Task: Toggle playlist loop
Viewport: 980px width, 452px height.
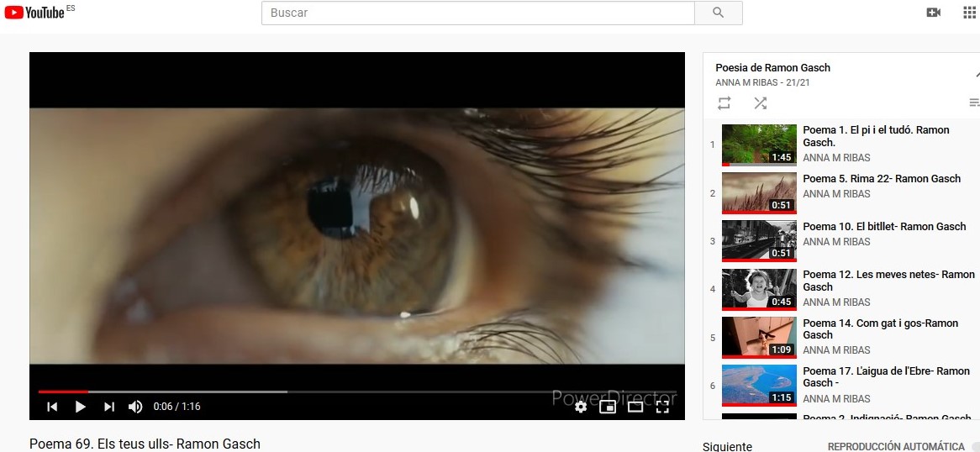Action: pyautogui.click(x=724, y=103)
